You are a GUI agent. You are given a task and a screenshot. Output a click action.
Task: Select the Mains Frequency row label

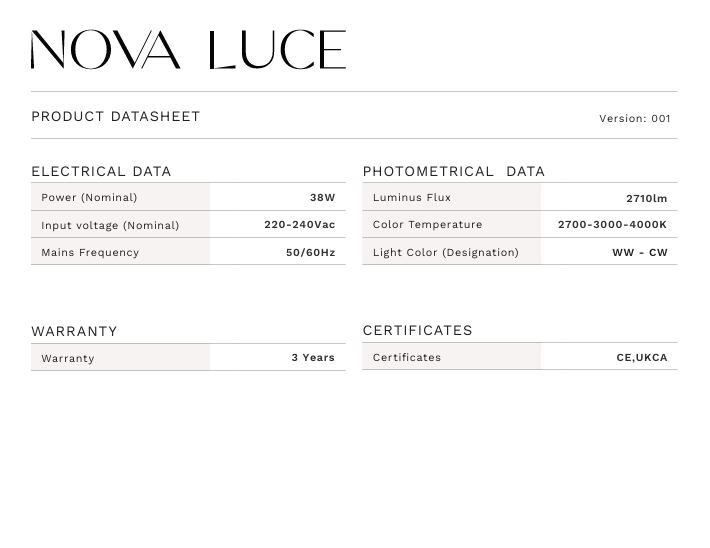[90, 252]
